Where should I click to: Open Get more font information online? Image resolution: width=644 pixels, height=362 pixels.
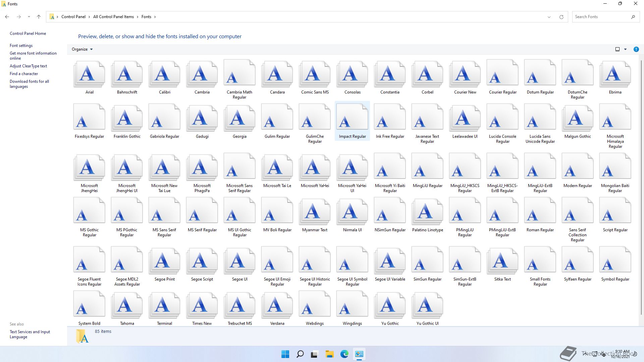tap(33, 56)
